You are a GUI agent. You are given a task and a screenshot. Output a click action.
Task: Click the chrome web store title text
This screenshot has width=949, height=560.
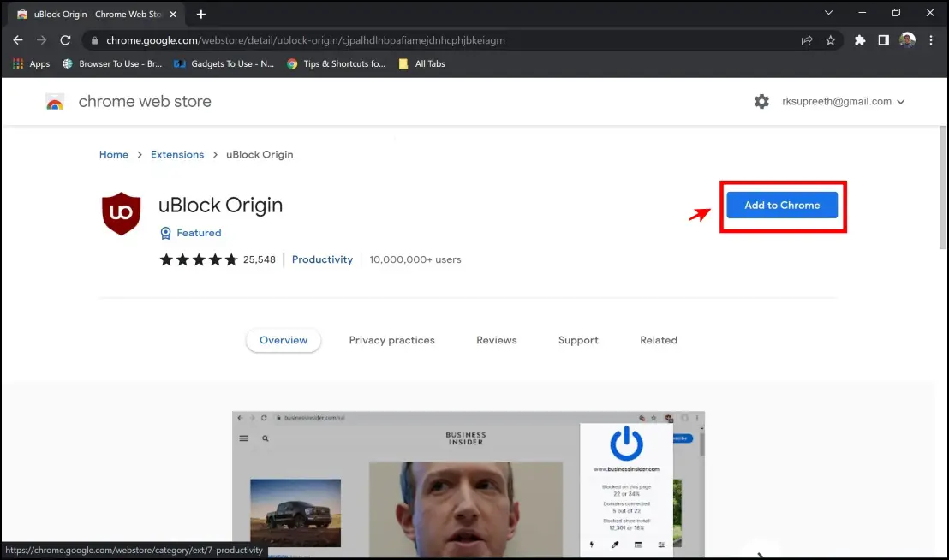click(145, 102)
